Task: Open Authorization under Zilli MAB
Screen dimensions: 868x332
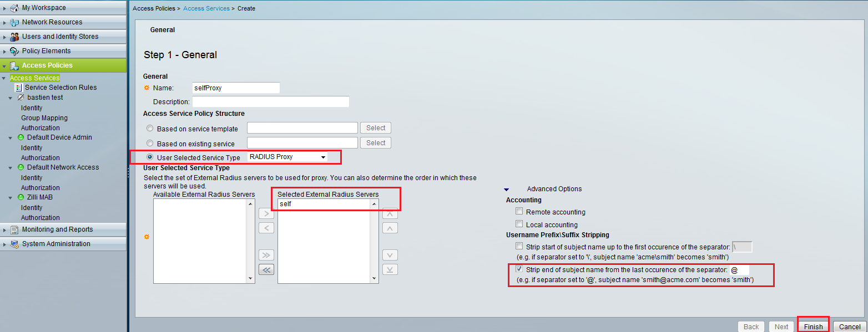Action: (41, 218)
